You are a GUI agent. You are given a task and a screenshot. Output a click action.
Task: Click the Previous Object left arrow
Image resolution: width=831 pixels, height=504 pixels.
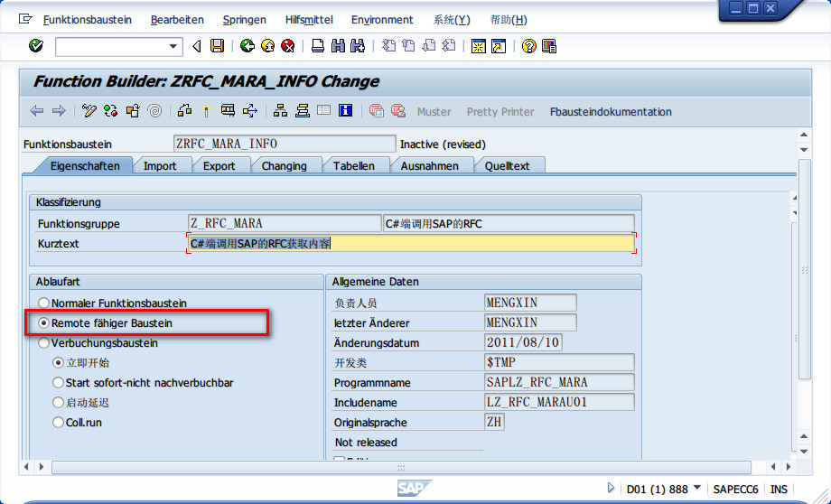point(36,111)
